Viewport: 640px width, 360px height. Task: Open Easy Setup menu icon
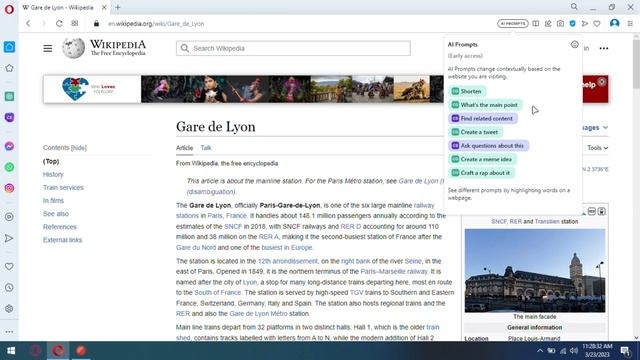[630, 24]
